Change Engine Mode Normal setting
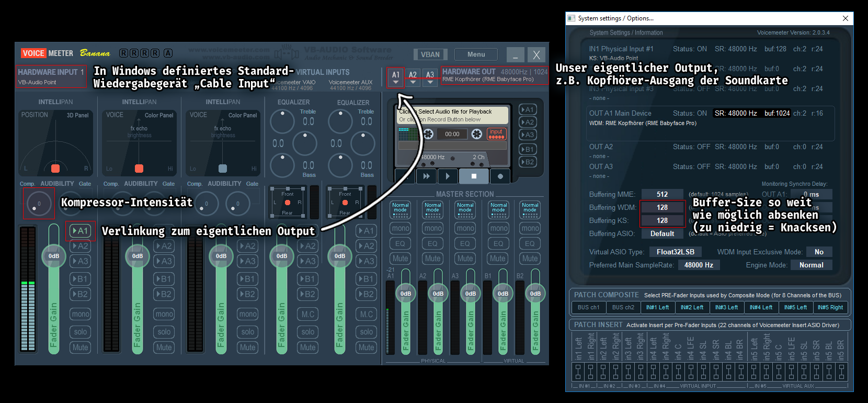This screenshot has height=403, width=868. (x=812, y=265)
